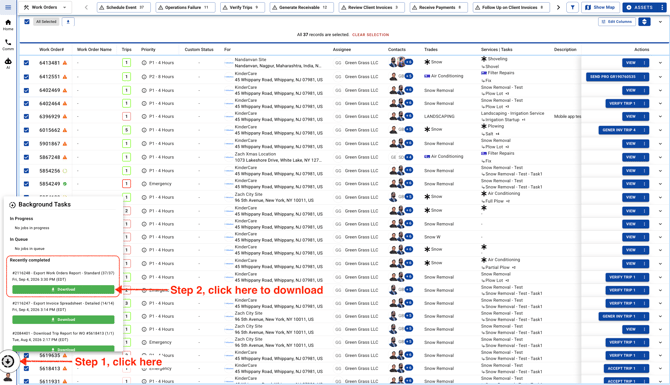Screen dimensions: 670x385
Task: Click priority clock icon for 6412551
Action: (x=144, y=77)
